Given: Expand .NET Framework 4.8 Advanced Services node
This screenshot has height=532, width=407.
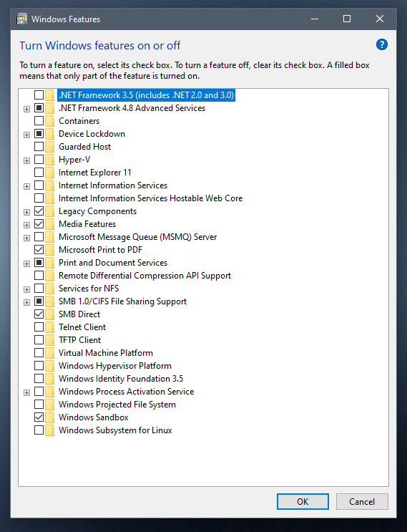Looking at the screenshot, I should pos(26,109).
